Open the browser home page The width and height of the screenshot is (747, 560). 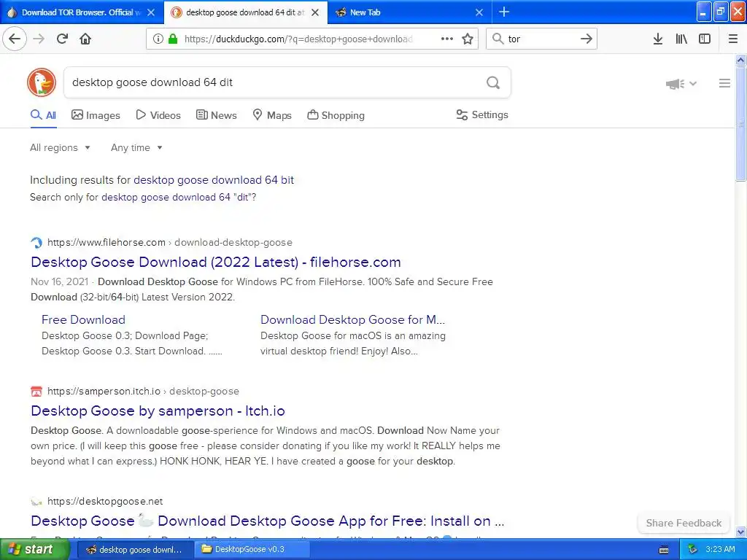(85, 39)
